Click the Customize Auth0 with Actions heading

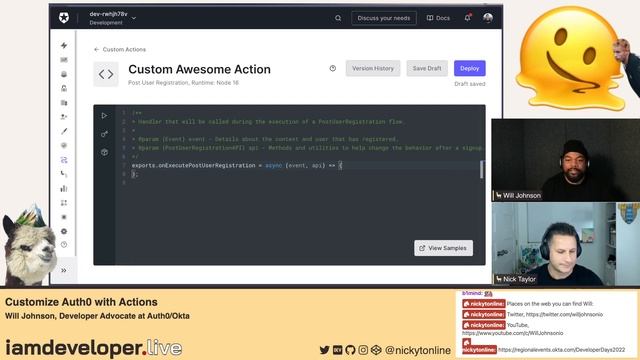point(81,302)
